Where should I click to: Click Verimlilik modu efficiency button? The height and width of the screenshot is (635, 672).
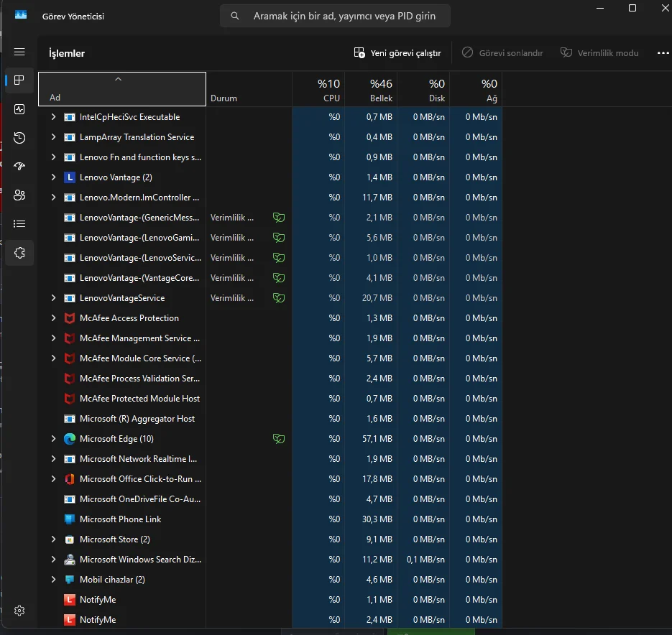(599, 52)
